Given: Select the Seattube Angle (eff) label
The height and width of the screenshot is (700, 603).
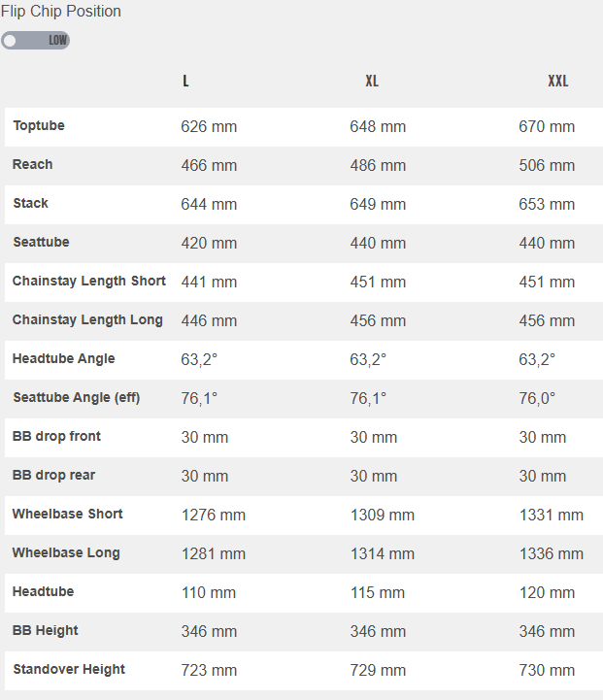Looking at the screenshot, I should [77, 397].
